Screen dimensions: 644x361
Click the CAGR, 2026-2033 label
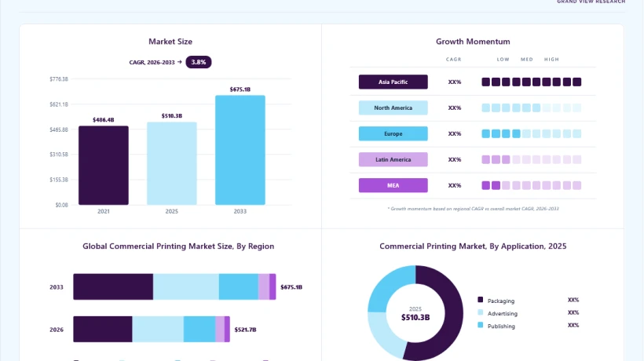tap(152, 62)
